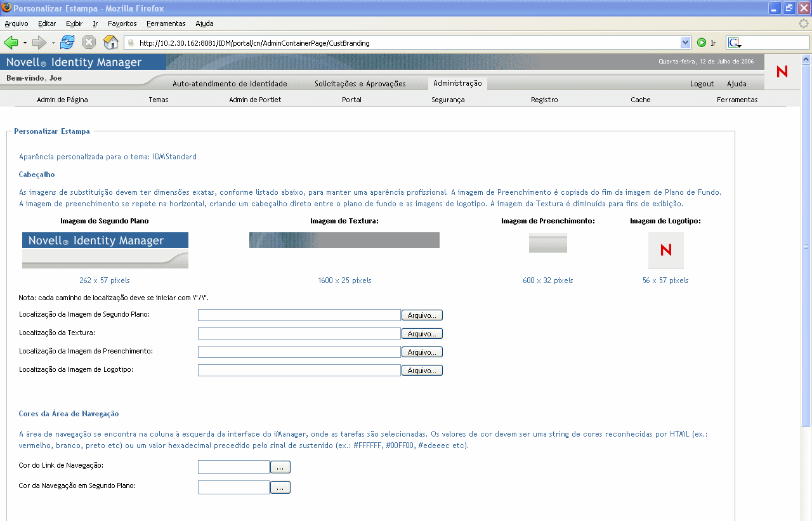Open color picker for Cor da Navegação em Segundo Plano
This screenshot has width=812, height=521.
(x=280, y=487)
